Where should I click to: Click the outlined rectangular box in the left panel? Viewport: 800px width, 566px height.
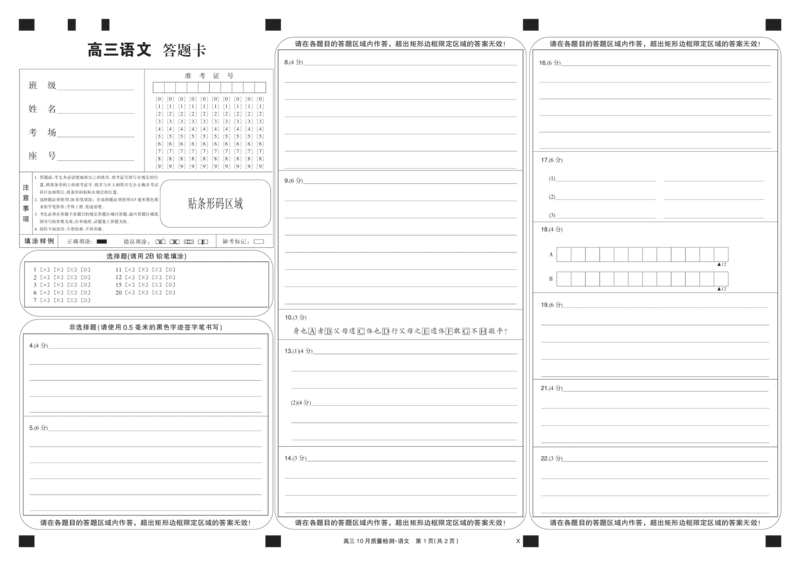pos(215,204)
